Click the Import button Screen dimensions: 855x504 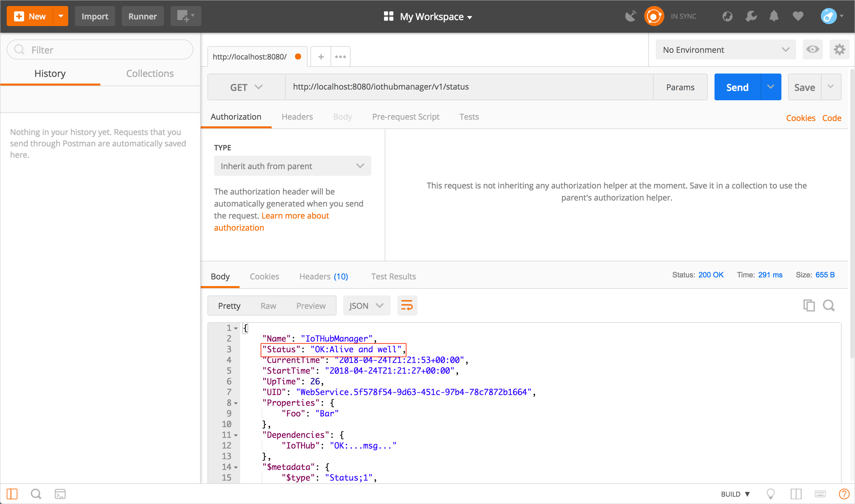(95, 16)
